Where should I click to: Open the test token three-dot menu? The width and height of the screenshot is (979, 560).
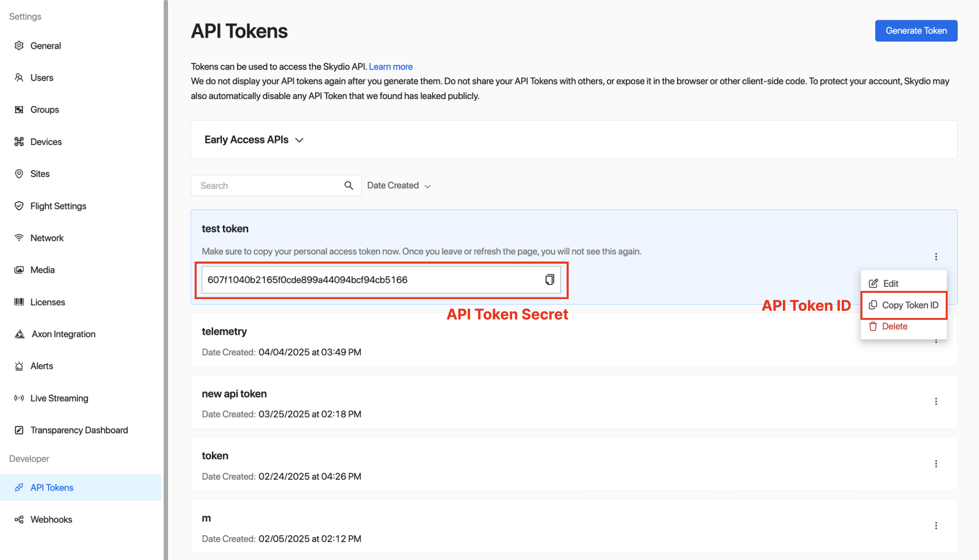click(936, 256)
